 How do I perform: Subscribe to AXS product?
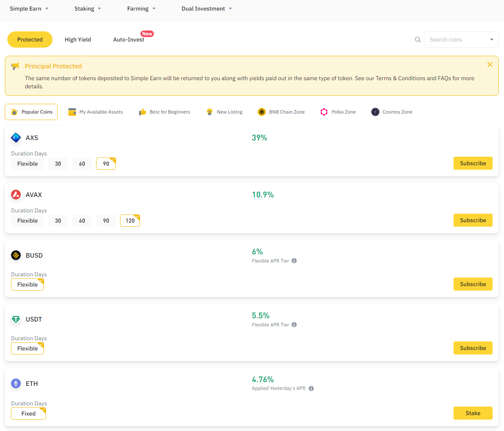(473, 163)
